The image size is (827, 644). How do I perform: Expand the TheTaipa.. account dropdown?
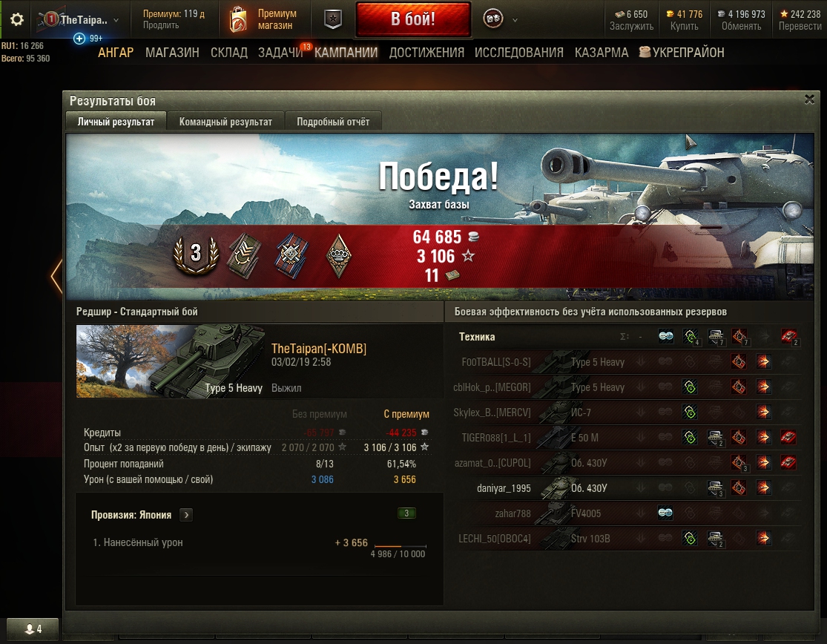(x=116, y=20)
